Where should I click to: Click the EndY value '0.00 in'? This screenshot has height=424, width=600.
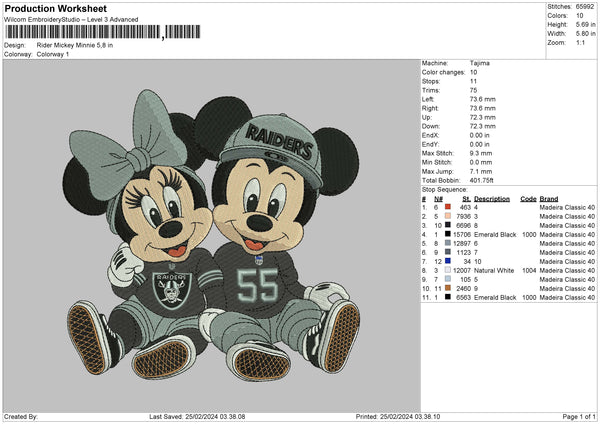click(x=479, y=144)
